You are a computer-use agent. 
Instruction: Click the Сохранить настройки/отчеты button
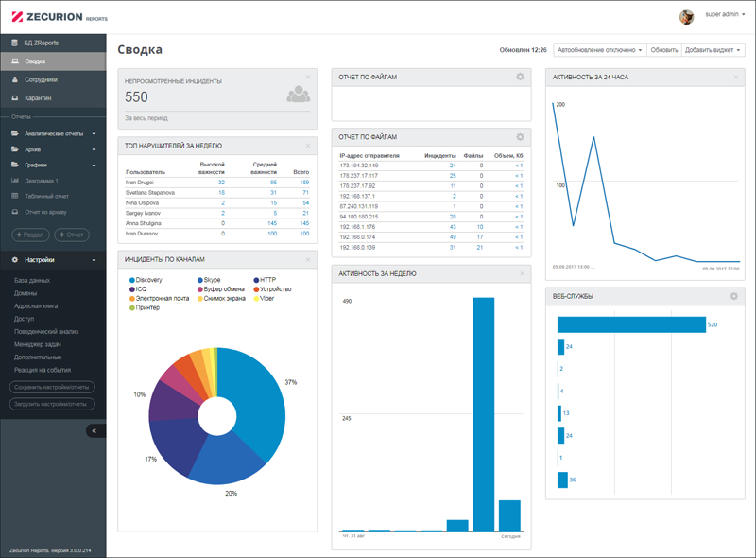click(x=52, y=387)
